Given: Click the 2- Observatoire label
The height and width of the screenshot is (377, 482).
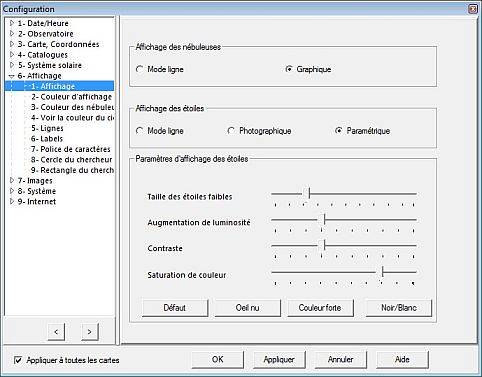Looking at the screenshot, I should coord(45,34).
